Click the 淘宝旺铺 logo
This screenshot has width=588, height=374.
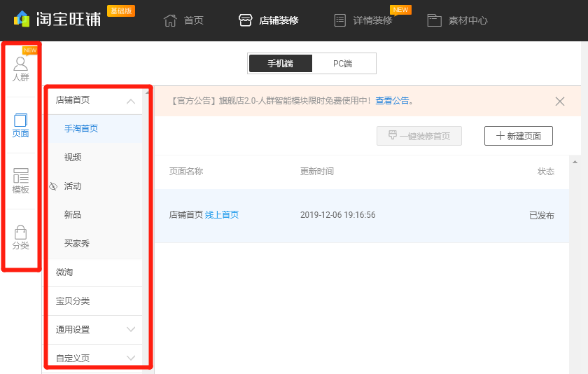[x=57, y=19]
